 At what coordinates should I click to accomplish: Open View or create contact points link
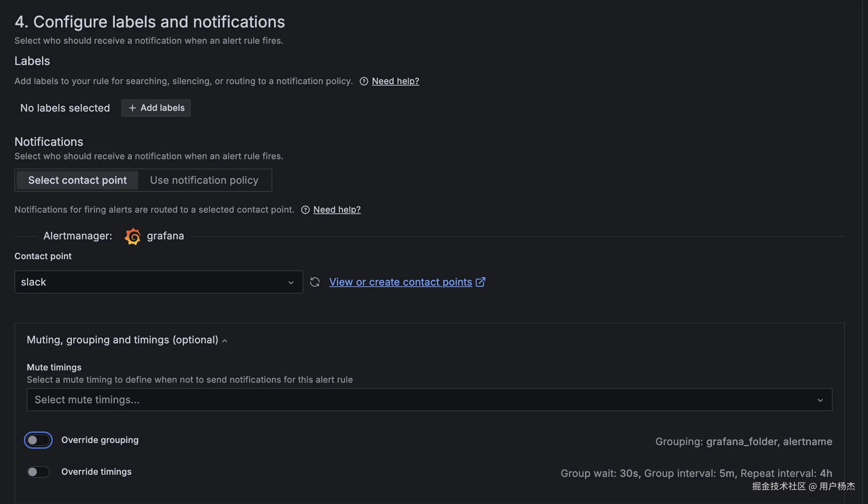click(x=400, y=282)
